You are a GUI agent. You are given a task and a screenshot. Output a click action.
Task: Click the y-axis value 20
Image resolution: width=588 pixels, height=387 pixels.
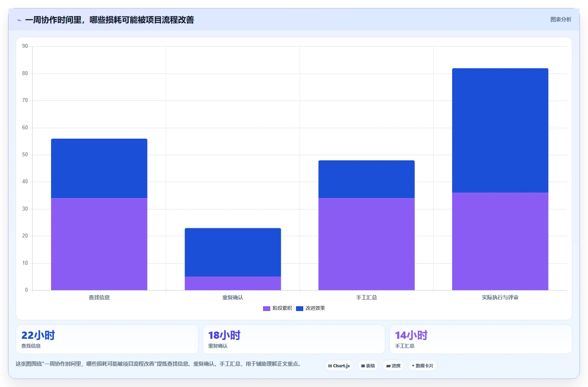[25, 236]
